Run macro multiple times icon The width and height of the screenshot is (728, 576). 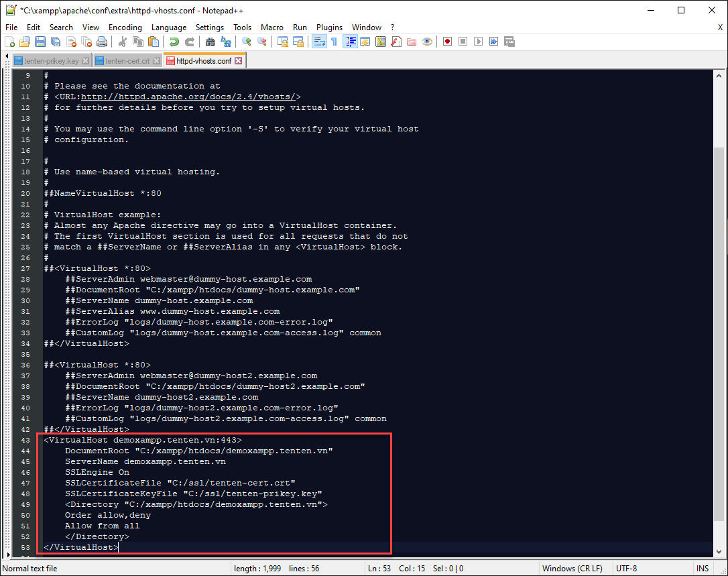tap(493, 42)
